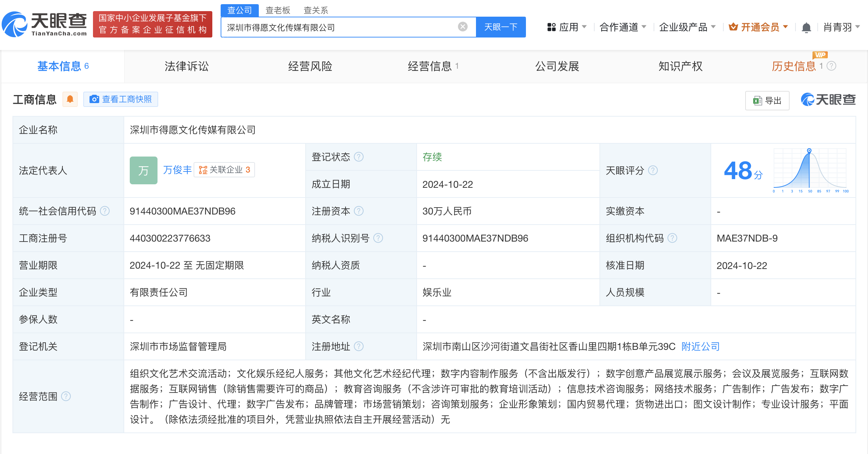Click the credit code 91440300MAE37NDB96 under 统一社会信用代码
The image size is (868, 454).
[x=182, y=211]
